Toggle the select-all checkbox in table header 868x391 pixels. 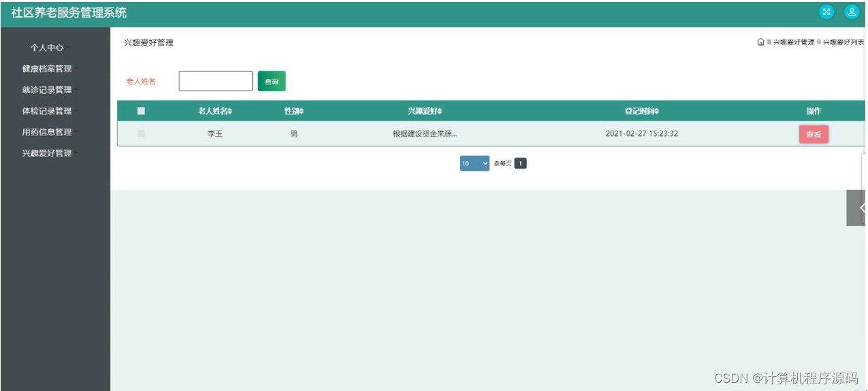[x=141, y=111]
